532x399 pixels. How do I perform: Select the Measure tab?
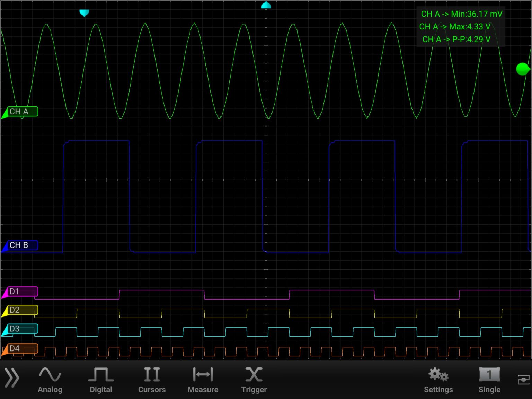point(203,380)
